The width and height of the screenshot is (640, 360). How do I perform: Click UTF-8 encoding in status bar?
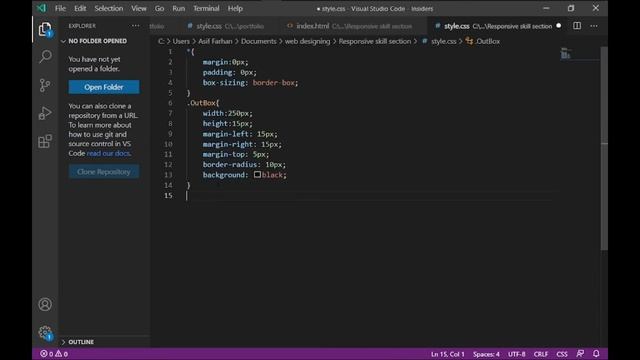[516, 354]
